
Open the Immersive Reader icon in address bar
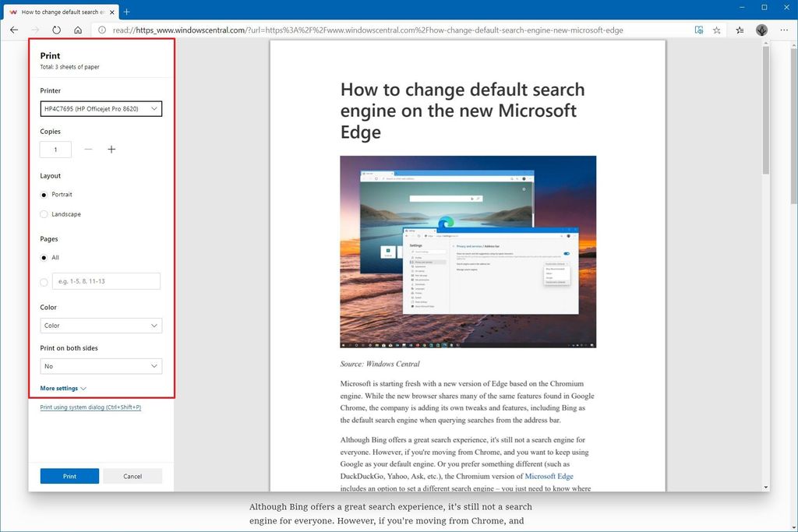point(699,30)
